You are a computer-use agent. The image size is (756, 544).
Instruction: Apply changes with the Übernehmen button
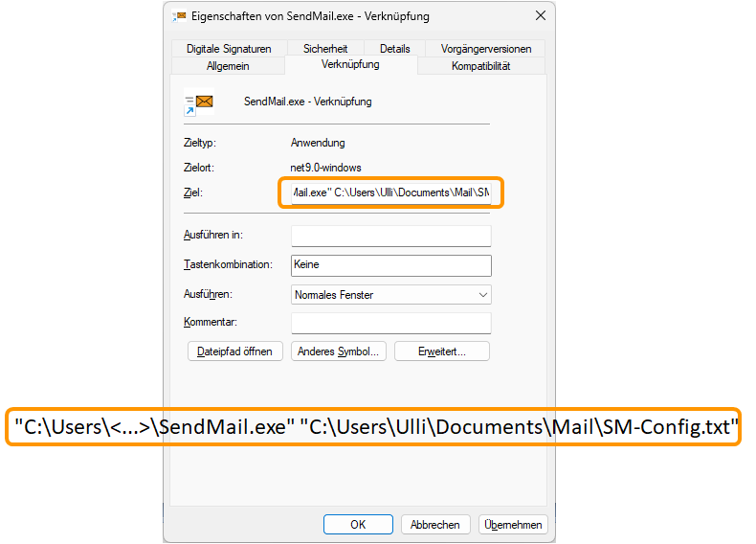[x=514, y=524]
